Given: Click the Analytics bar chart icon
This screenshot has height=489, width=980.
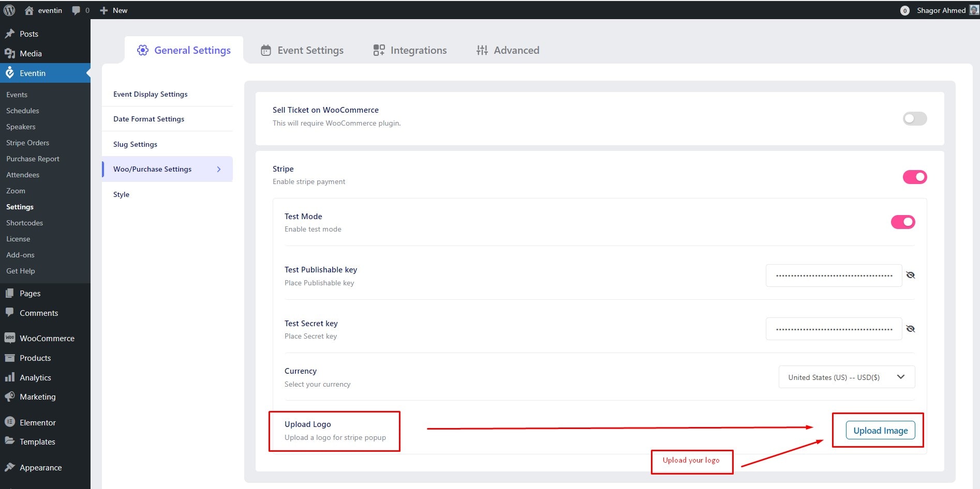Looking at the screenshot, I should coord(10,377).
